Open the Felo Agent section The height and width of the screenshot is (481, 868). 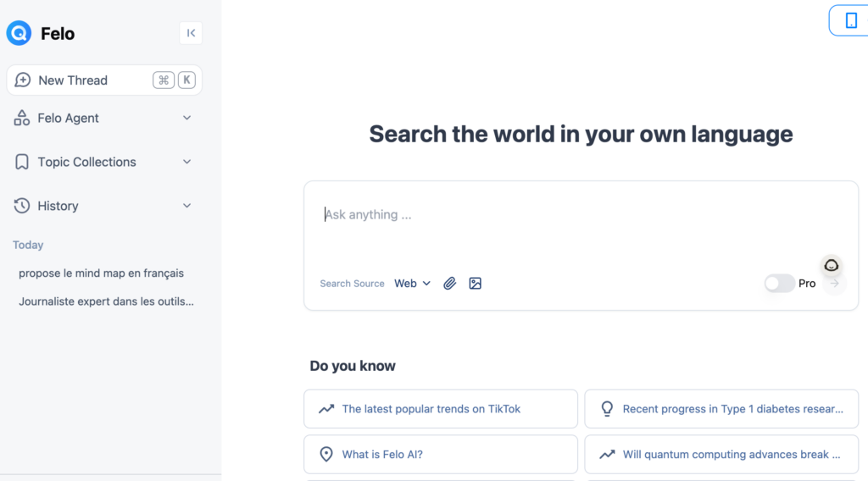pyautogui.click(x=104, y=118)
